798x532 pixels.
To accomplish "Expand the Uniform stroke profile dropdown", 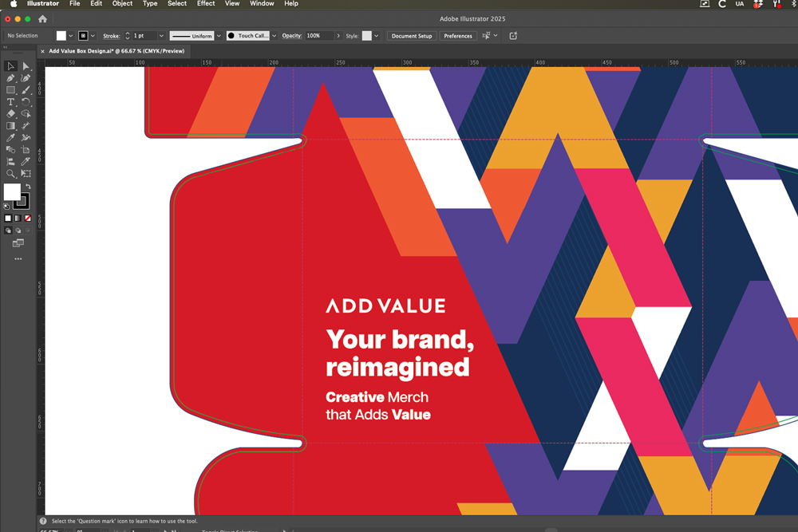I will point(219,36).
